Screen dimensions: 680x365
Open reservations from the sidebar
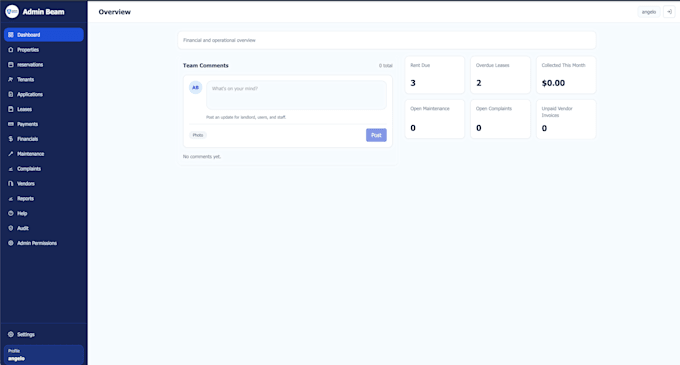(x=44, y=65)
